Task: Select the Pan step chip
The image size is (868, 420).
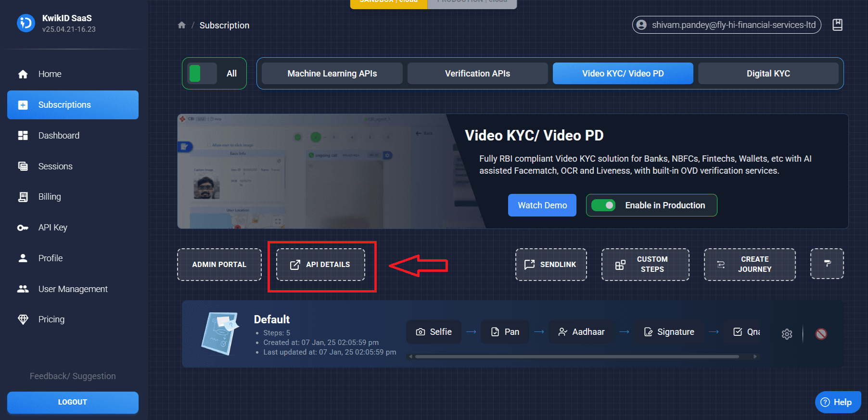Action: [x=505, y=332]
